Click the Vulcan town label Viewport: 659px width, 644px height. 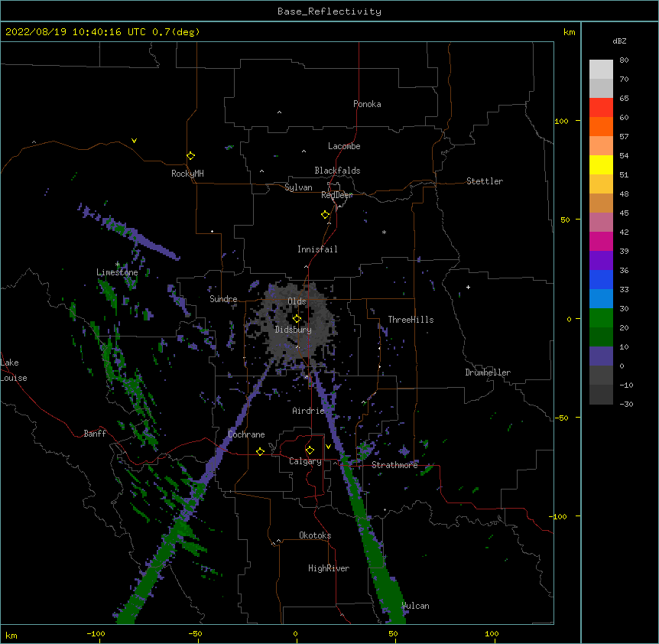coord(415,606)
